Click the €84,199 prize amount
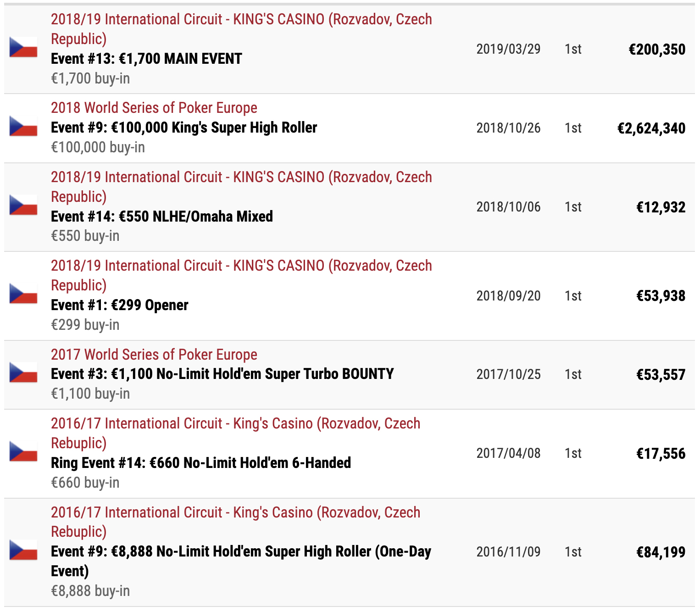The height and width of the screenshot is (612, 700). 661,552
